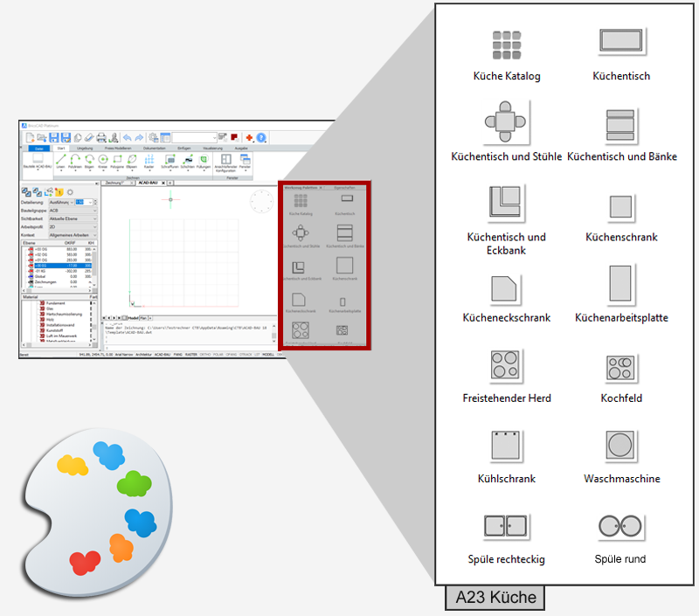
Task: Click the Spüle rechteckig icon
Action: [x=507, y=527]
